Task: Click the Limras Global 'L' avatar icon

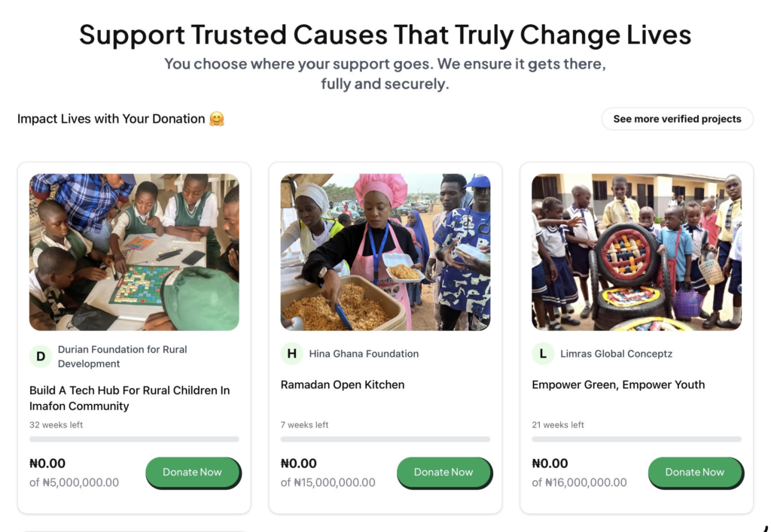Action: [543, 354]
